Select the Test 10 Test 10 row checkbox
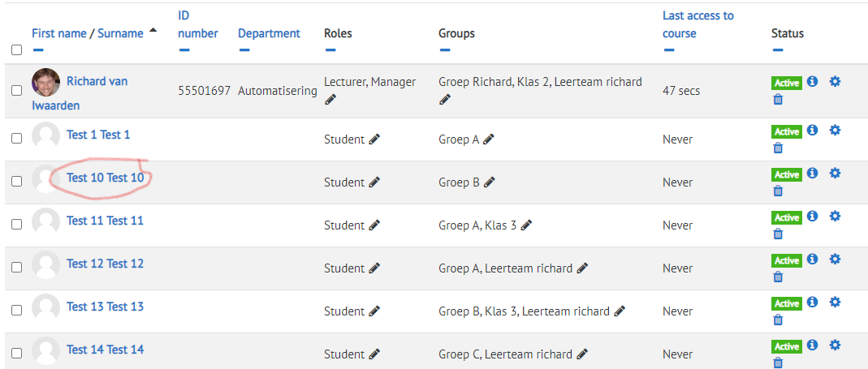This screenshot has height=369, width=868. tap(16, 182)
